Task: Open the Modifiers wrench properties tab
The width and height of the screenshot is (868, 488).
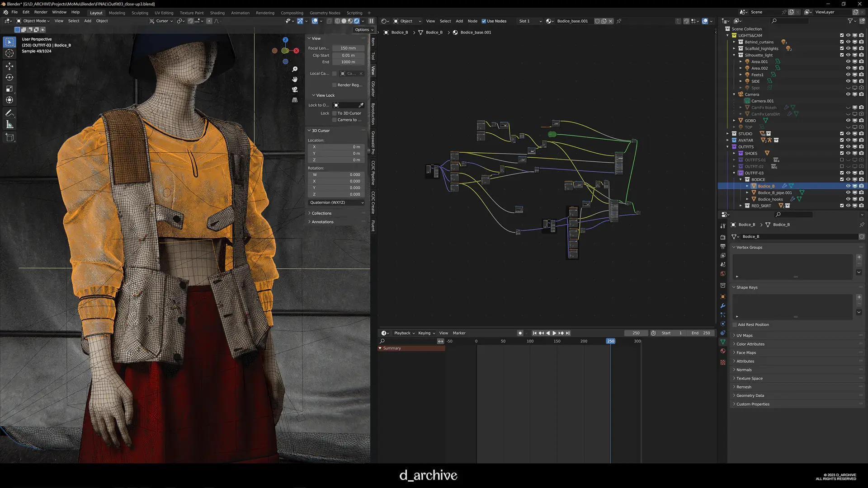Action: pyautogui.click(x=723, y=306)
